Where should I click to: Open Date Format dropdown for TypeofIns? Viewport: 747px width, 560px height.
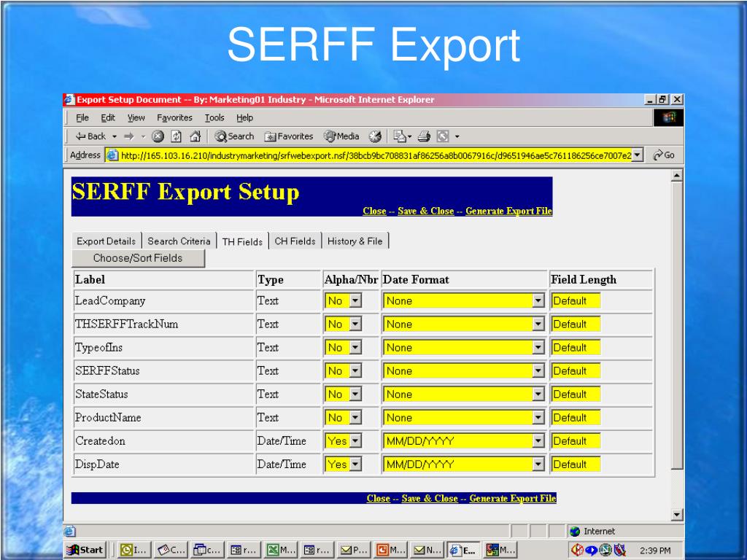click(x=538, y=348)
